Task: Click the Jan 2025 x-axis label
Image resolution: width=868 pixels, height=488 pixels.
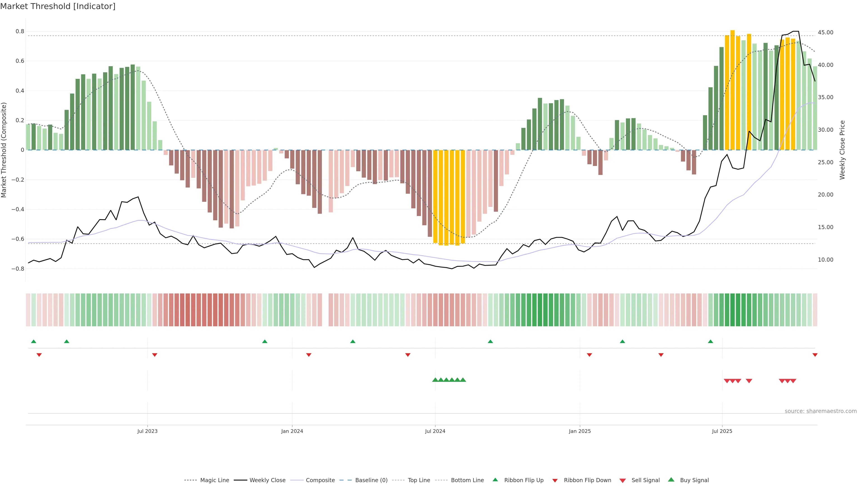Action: [x=580, y=431]
